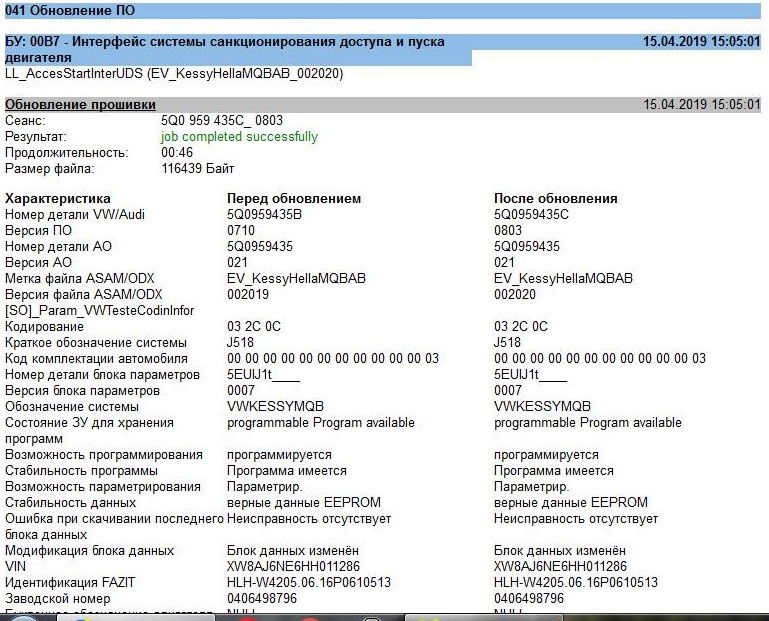This screenshot has height=621, width=769.
Task: Click VWKESSYMQB in the Before column
Action: (x=275, y=407)
